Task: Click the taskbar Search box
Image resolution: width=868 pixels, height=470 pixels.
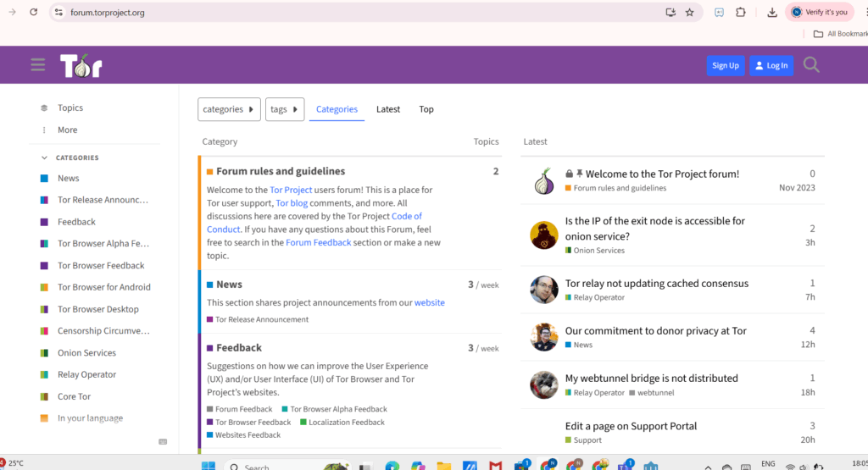Action: (x=287, y=466)
